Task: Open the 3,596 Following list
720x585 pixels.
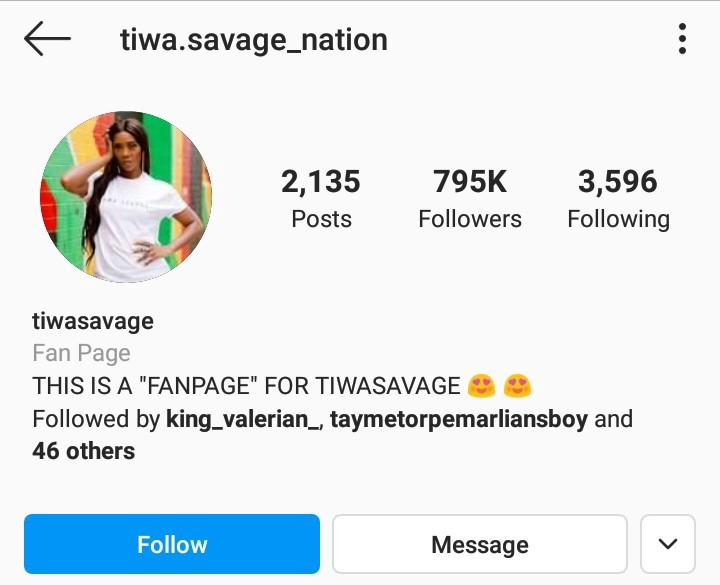Action: click(x=618, y=198)
